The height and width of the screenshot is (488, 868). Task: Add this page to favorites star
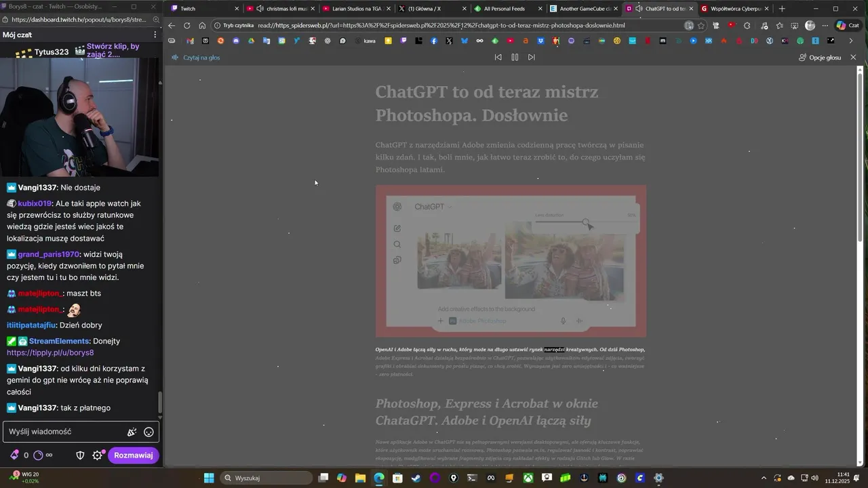click(x=701, y=26)
